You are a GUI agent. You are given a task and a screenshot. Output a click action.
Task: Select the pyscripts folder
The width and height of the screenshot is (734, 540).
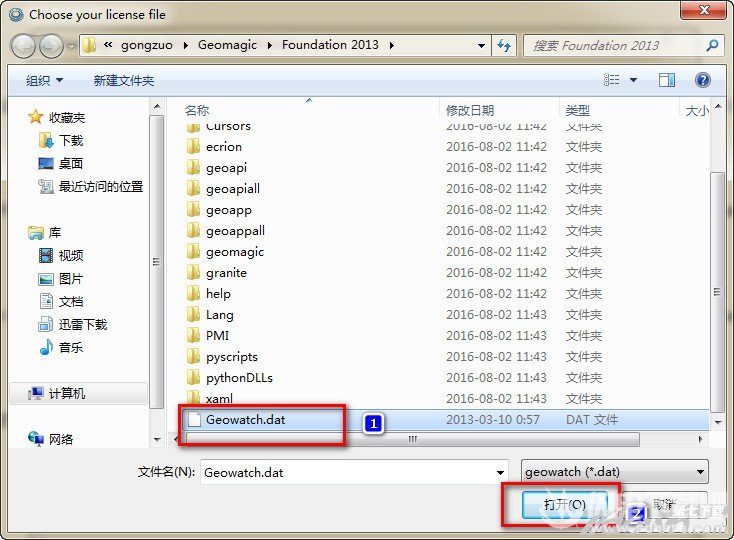[232, 357]
